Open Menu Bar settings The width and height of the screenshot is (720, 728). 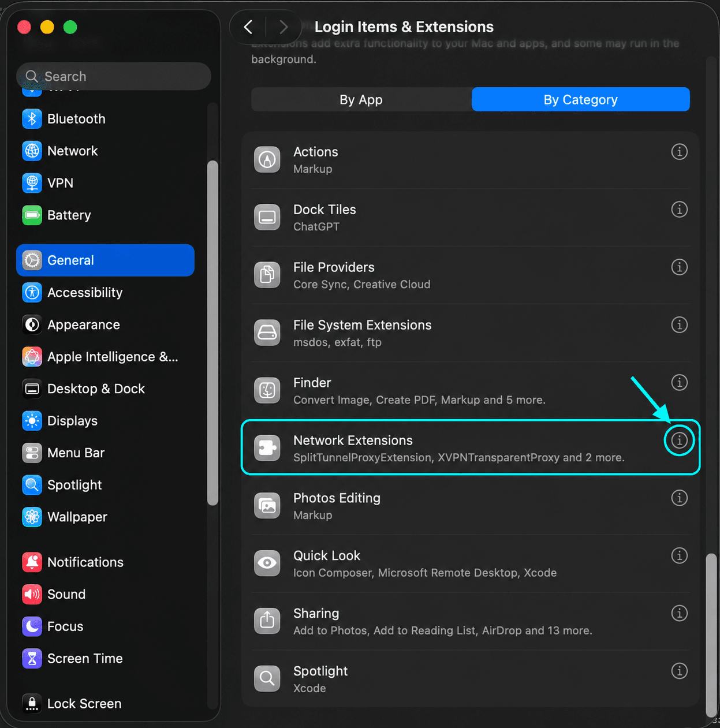(106, 453)
